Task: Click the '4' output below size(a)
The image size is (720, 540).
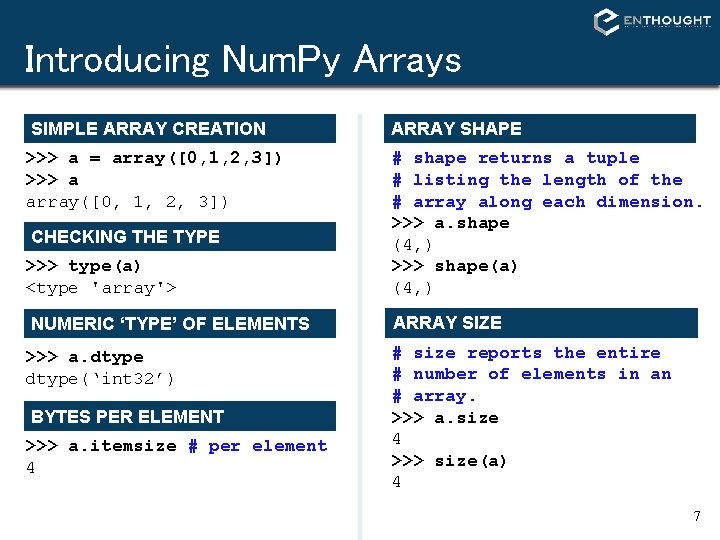Action: [x=397, y=482]
